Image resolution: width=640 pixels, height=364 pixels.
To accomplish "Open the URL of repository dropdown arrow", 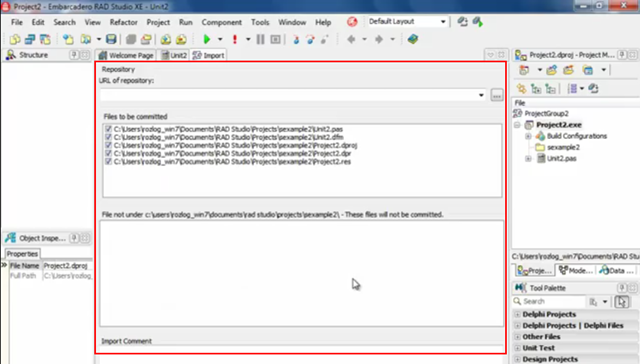I will (x=481, y=95).
